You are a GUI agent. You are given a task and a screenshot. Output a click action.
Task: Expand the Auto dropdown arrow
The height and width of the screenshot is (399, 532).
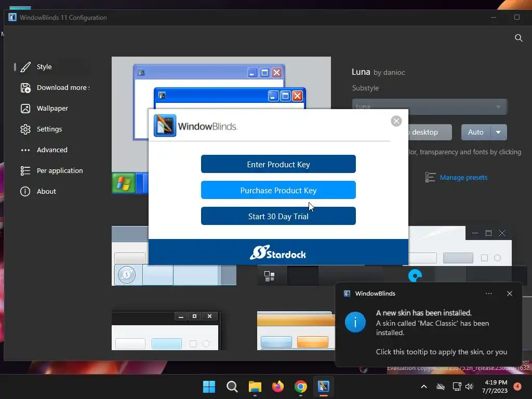(x=498, y=132)
